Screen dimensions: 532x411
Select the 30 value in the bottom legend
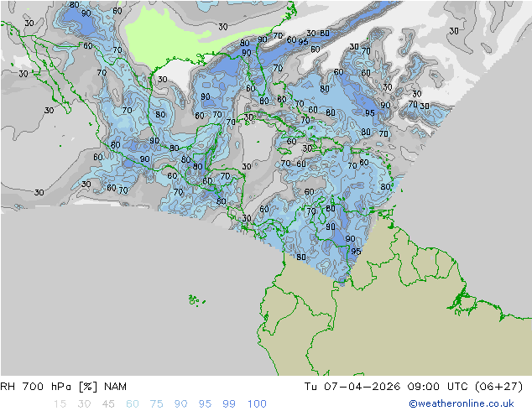pyautogui.click(x=84, y=404)
